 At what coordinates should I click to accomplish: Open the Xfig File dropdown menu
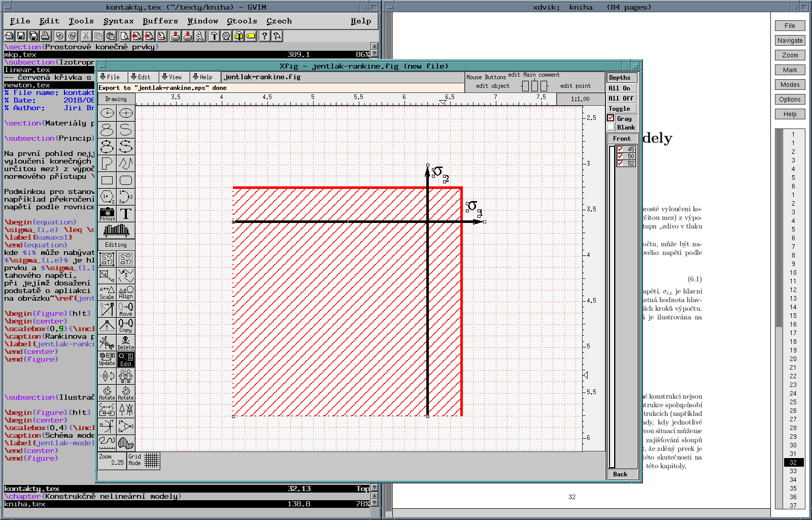point(110,77)
